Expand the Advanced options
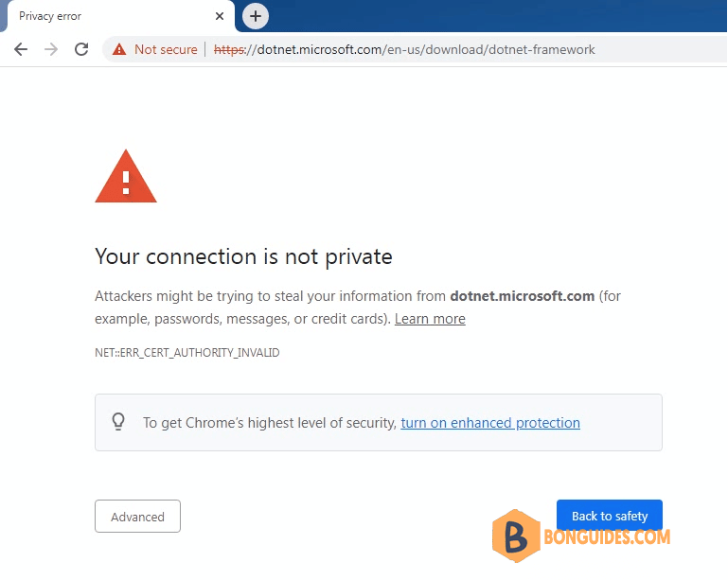The height and width of the screenshot is (580, 728). (137, 516)
